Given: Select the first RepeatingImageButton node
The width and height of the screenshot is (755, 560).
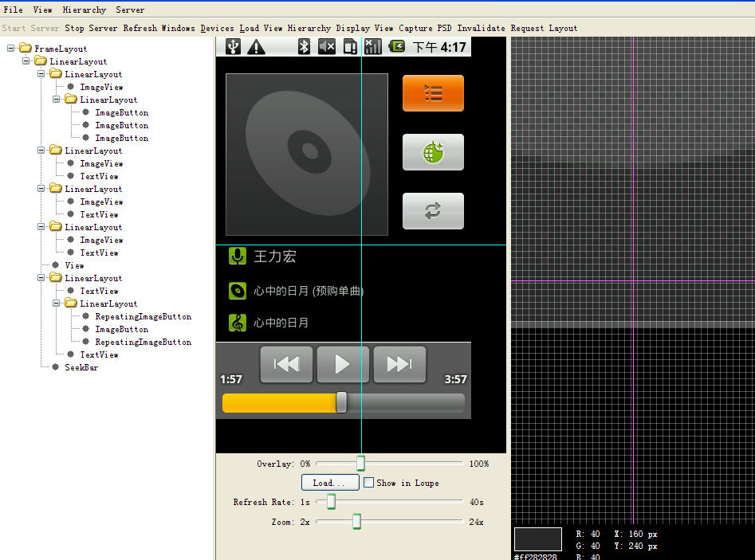Looking at the screenshot, I should click(143, 316).
